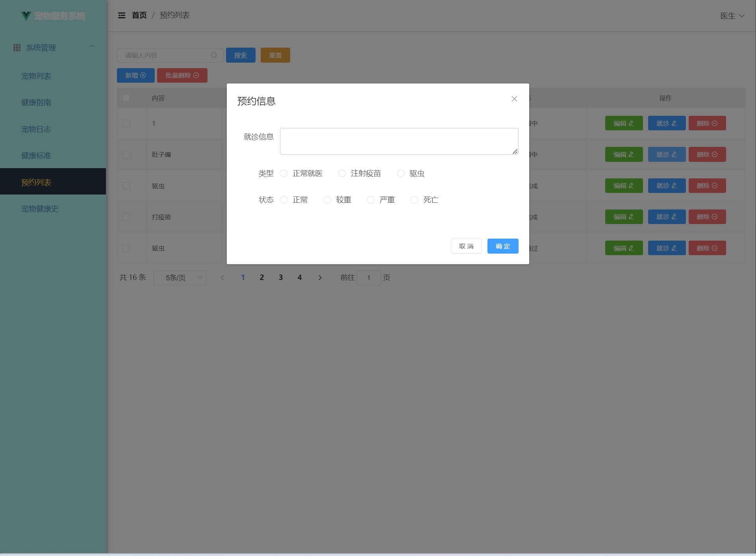
Task: Select the 正常就医 type radio
Action: coord(284,173)
